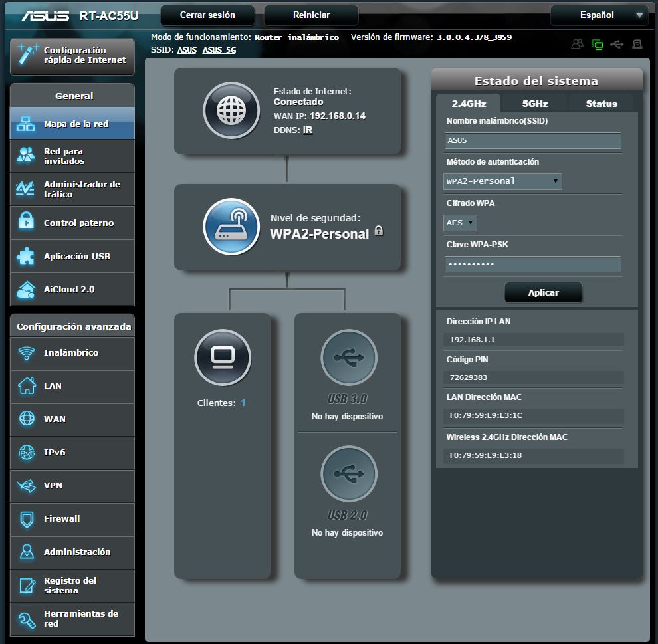
Task: Open the Método de autenticación dropdown
Action: pos(502,181)
